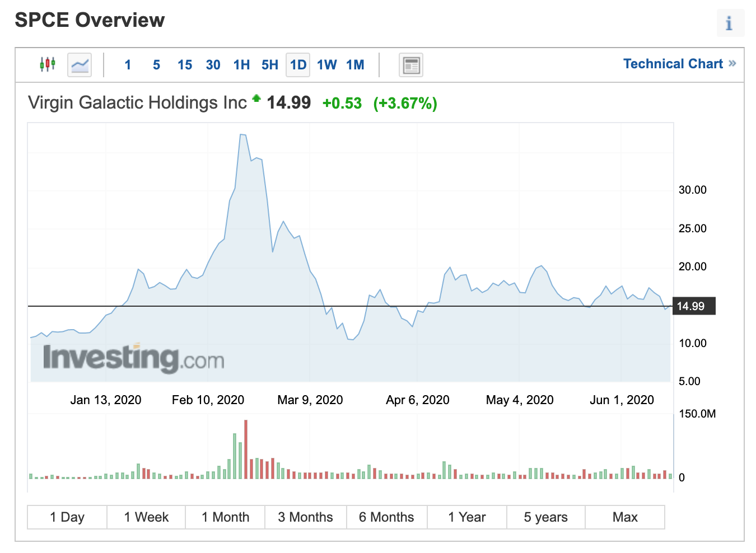Set interval to 30 minutes
Viewport: 756px width, 553px height.
[213, 65]
